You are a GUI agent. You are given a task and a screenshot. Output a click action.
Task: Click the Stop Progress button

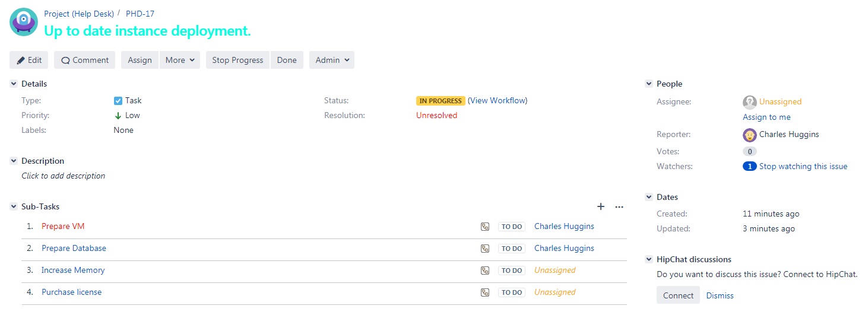(x=237, y=60)
